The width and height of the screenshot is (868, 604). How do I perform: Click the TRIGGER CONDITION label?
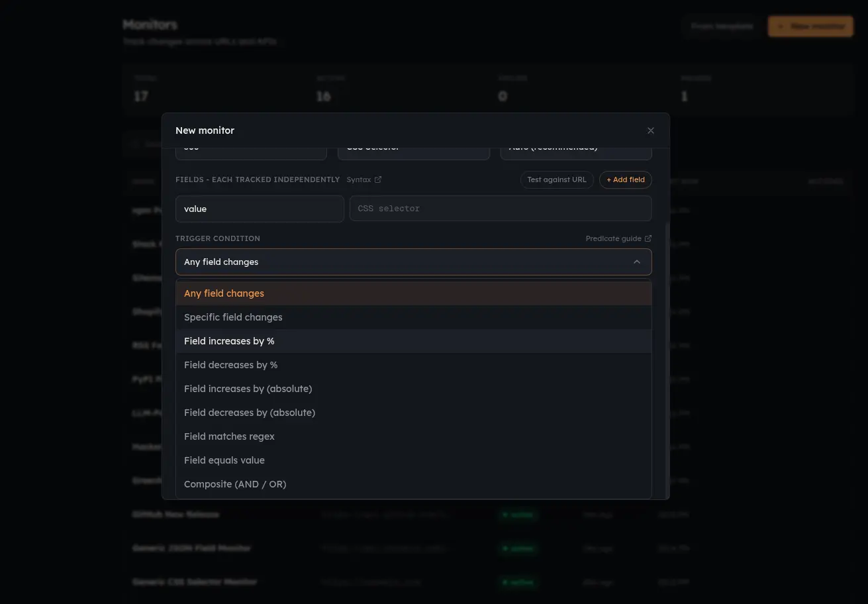(218, 238)
